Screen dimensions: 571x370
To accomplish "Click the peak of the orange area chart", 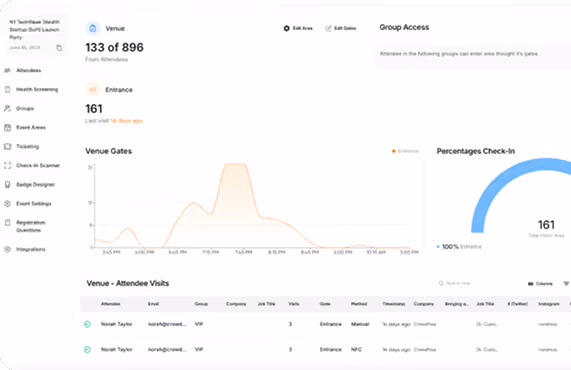I will point(236,165).
